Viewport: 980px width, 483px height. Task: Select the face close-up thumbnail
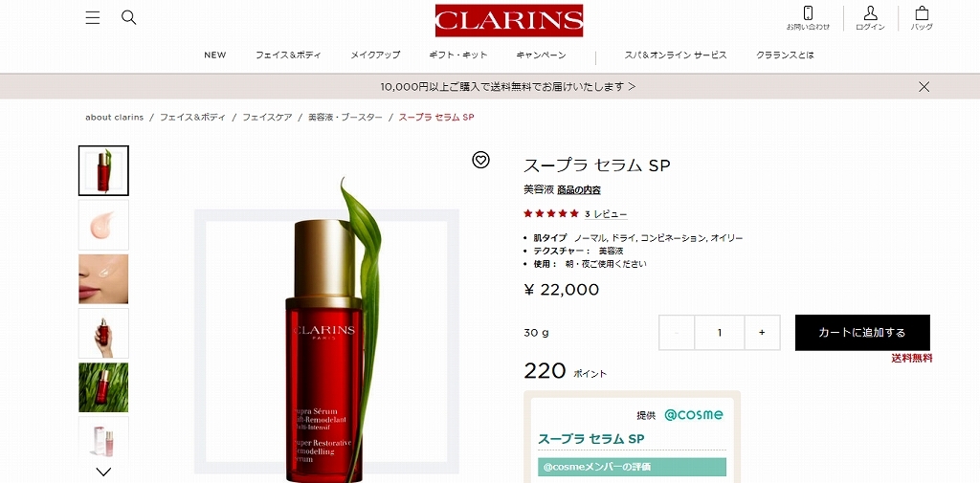[103, 278]
